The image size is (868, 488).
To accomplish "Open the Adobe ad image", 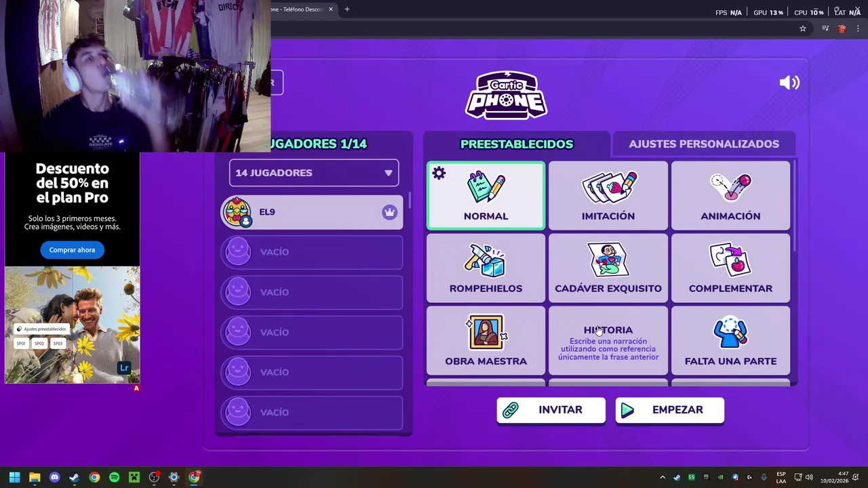I will (73, 325).
